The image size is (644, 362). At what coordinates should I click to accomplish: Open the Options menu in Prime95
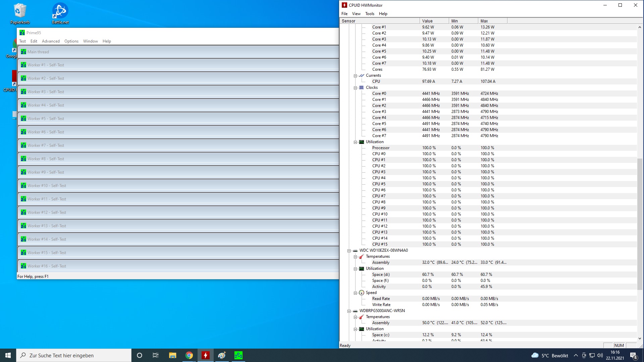(x=71, y=41)
